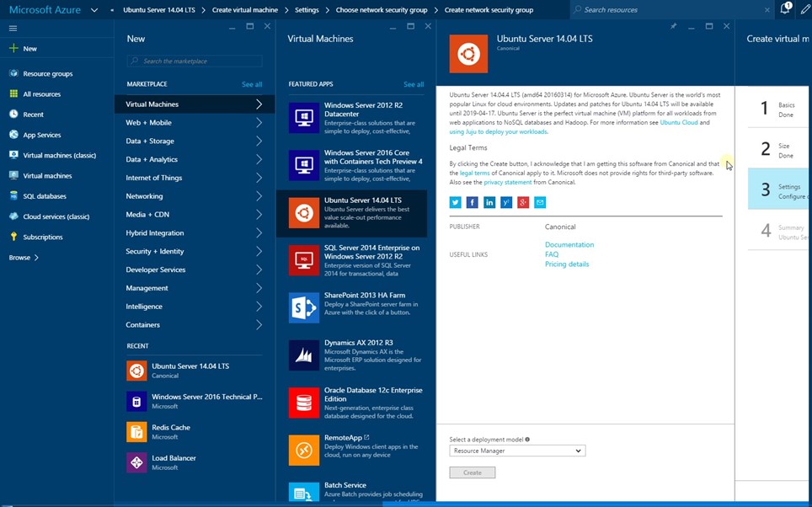Share on Facebook icon
The width and height of the screenshot is (812, 507).
[x=473, y=202]
